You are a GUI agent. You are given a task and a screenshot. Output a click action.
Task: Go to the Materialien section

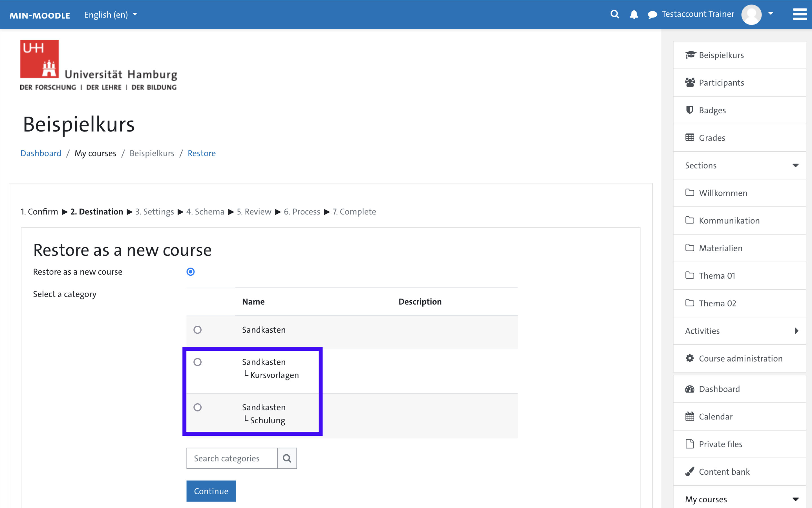(740, 248)
